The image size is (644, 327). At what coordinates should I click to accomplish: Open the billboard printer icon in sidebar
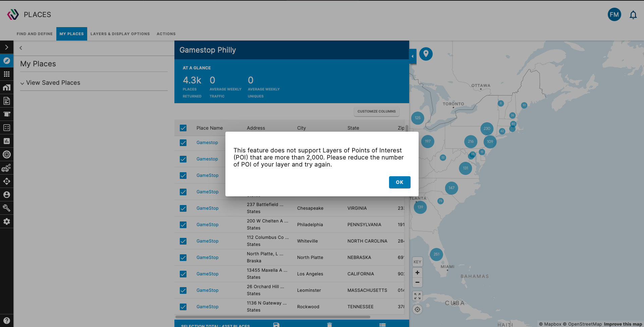7,114
